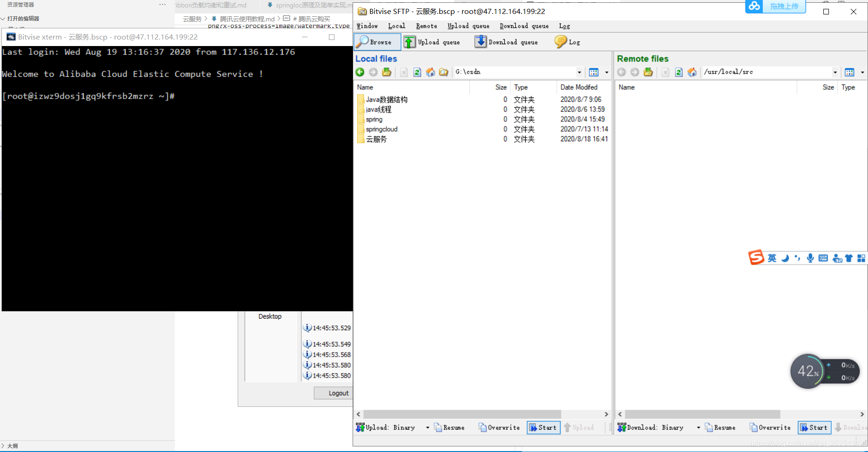Select the 云服务 folder in Local files
Viewport: 868px width, 452px height.
(x=372, y=139)
